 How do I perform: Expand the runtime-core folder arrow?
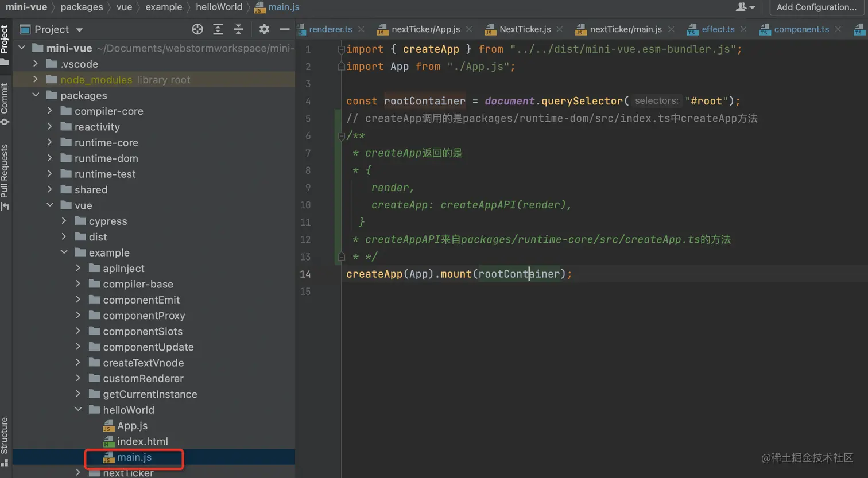[50, 142]
